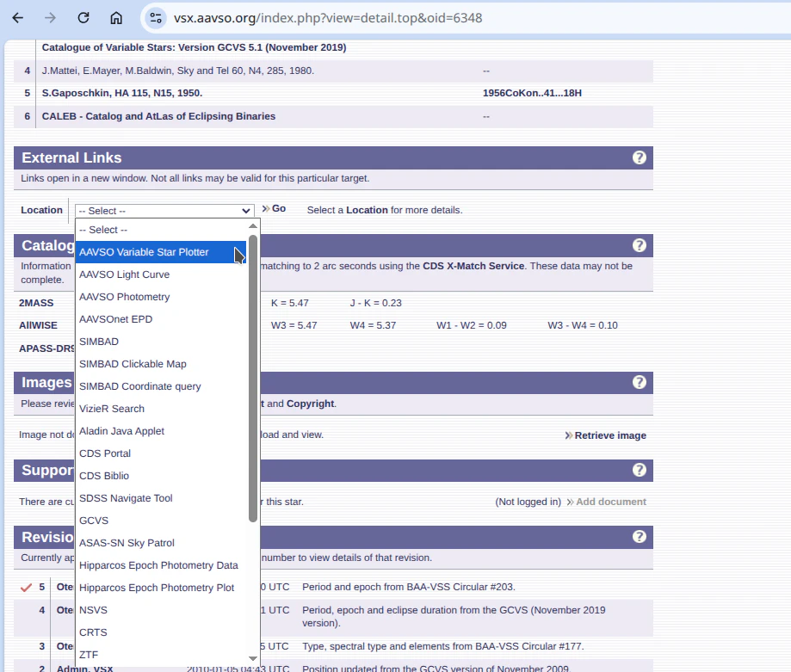Open Catalogue of Variable Stars GCVS 5.1 link
Viewport: 791px width, 672px height.
(195, 47)
